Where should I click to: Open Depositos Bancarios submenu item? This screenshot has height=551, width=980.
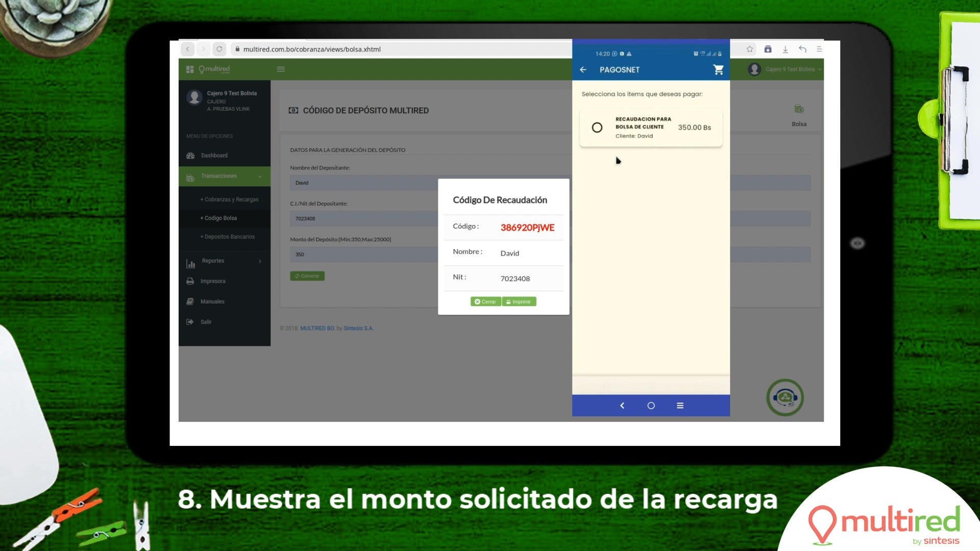pos(227,237)
